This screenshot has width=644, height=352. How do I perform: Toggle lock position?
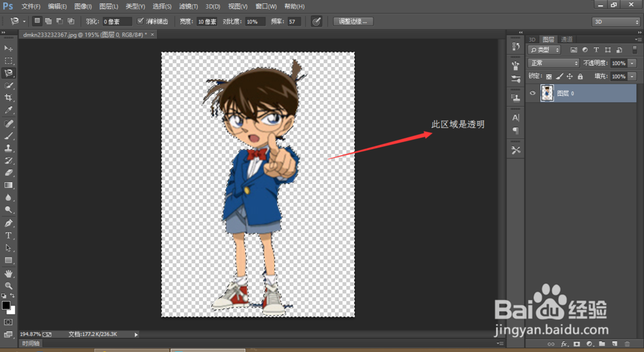coord(570,77)
